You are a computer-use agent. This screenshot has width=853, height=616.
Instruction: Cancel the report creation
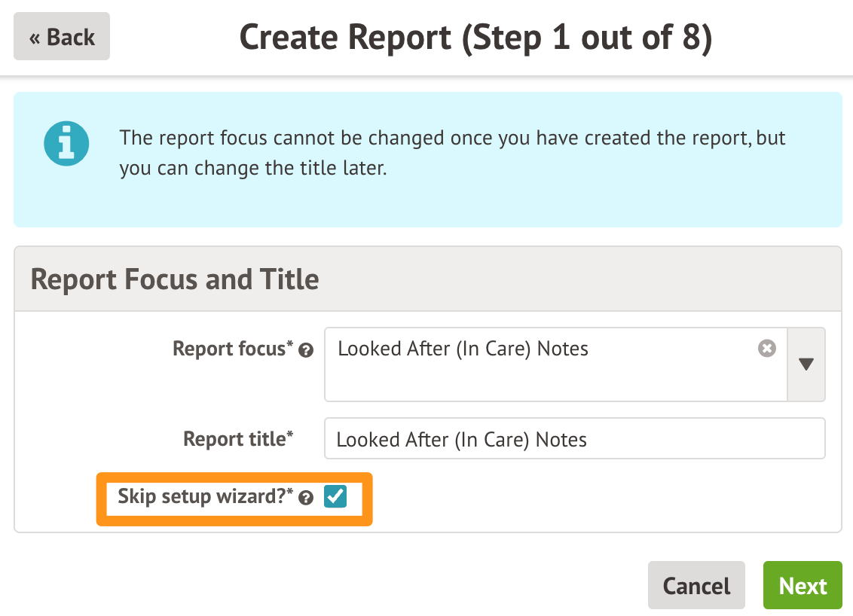point(696,586)
